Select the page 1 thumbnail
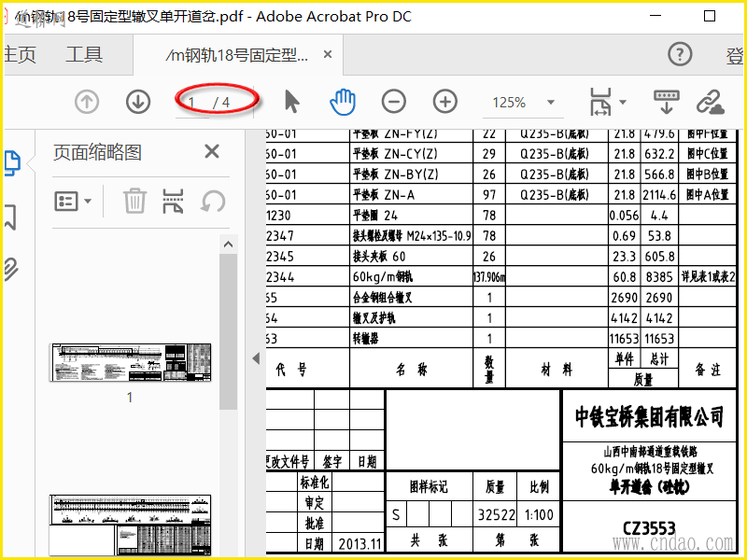747x560 pixels. pos(130,362)
